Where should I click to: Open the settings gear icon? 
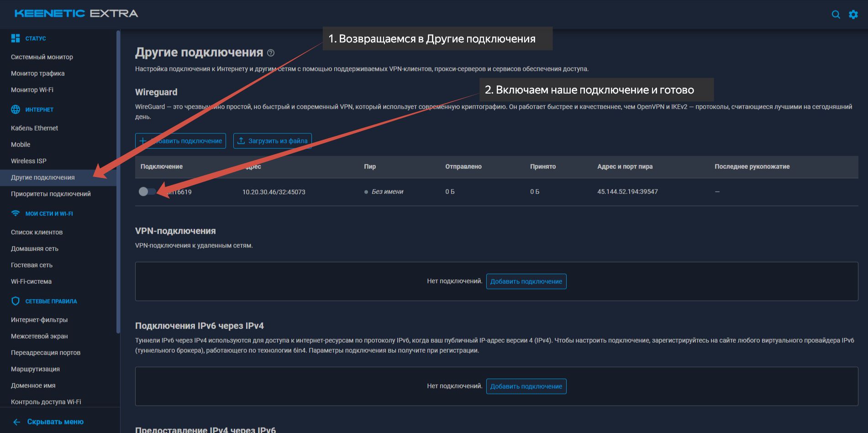(x=853, y=14)
